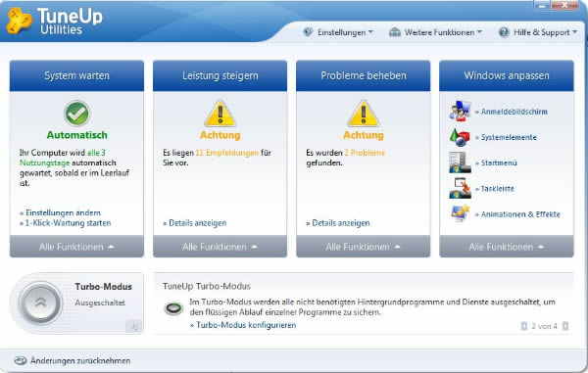The image size is (588, 373).
Task: Expand Alle Funktionen under Probleme beheben
Action: point(364,247)
